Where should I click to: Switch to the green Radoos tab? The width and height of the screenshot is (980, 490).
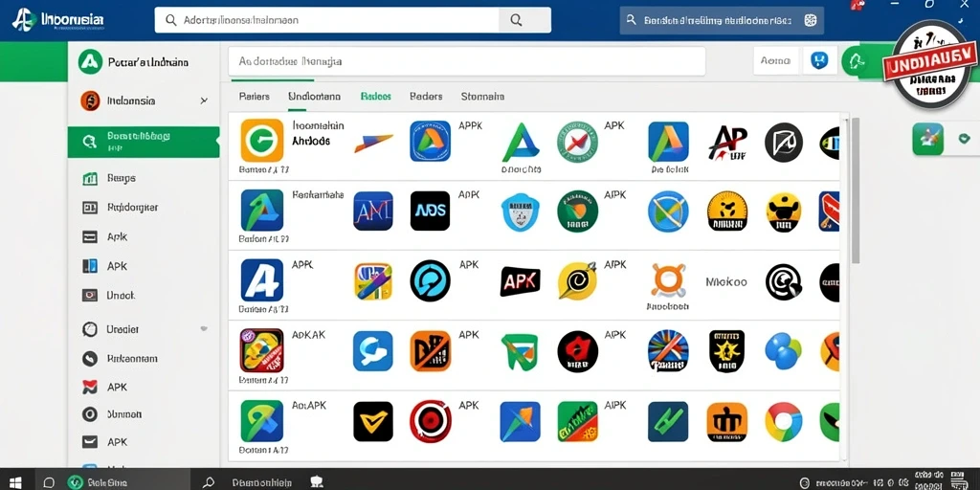pyautogui.click(x=375, y=97)
